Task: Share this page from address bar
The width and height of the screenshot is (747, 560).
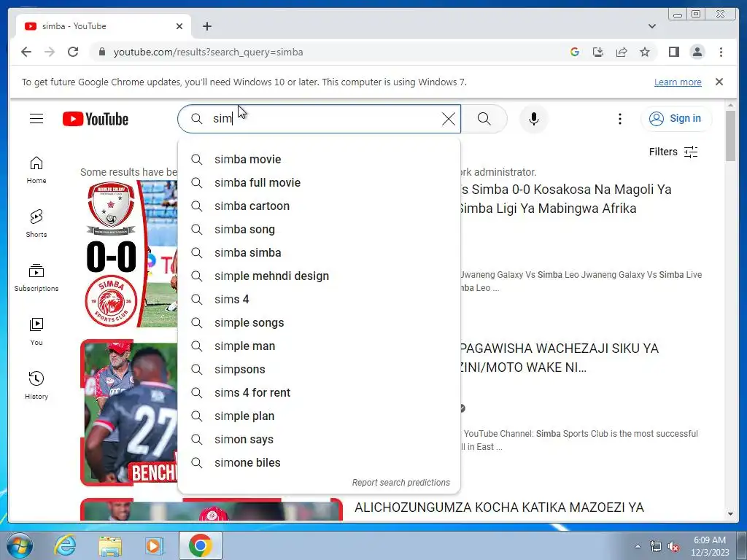Action: click(x=622, y=52)
